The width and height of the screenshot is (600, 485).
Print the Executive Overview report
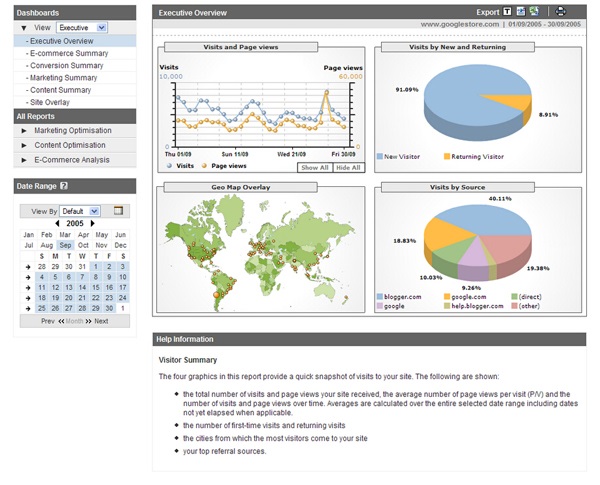(561, 12)
